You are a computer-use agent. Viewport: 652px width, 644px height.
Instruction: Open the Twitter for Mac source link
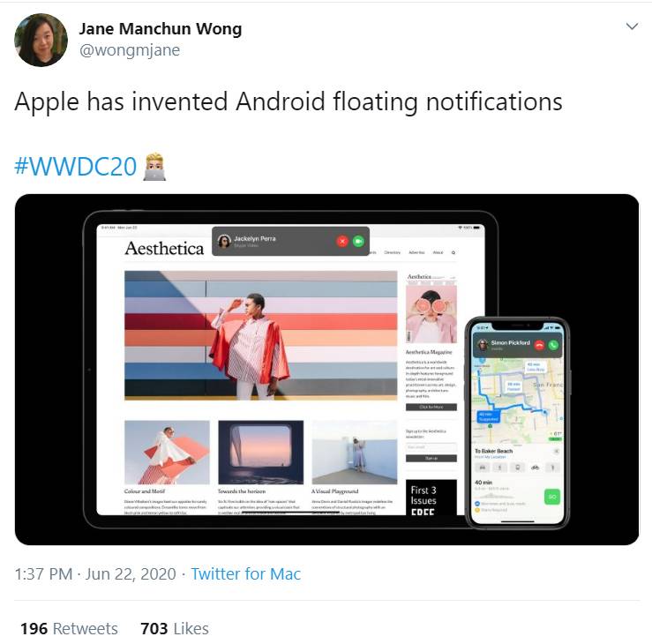pyautogui.click(x=245, y=573)
